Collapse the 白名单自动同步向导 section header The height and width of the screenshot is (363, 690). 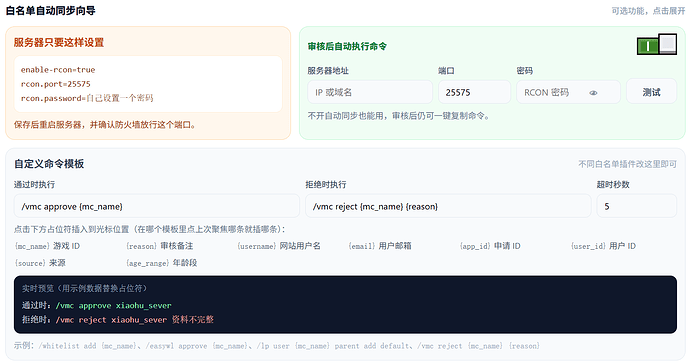(x=51, y=11)
